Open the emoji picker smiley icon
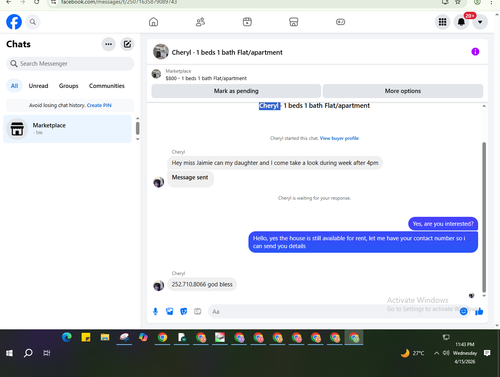The height and width of the screenshot is (377, 500). 463,311
